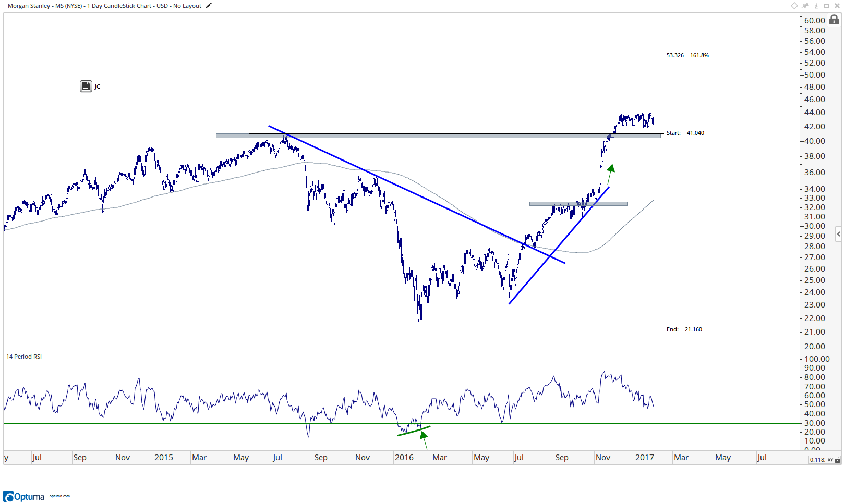Click the Optuma logo
Screen dimensions: 845x504
[23, 496]
